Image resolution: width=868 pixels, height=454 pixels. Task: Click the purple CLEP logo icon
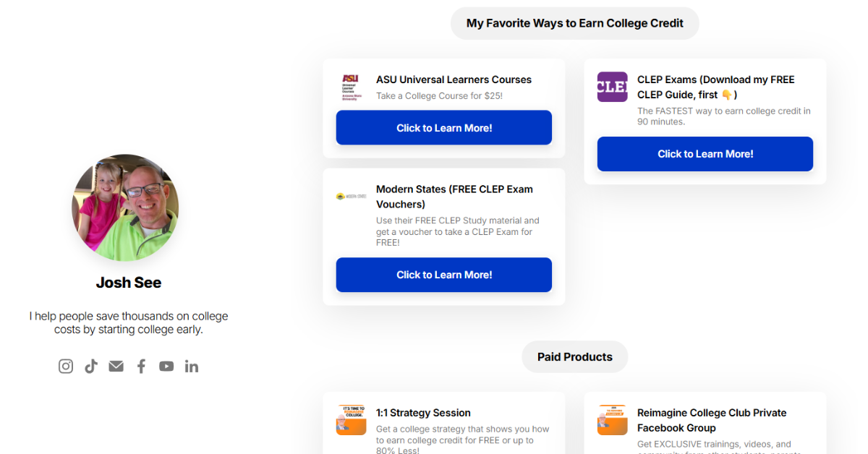click(x=612, y=87)
